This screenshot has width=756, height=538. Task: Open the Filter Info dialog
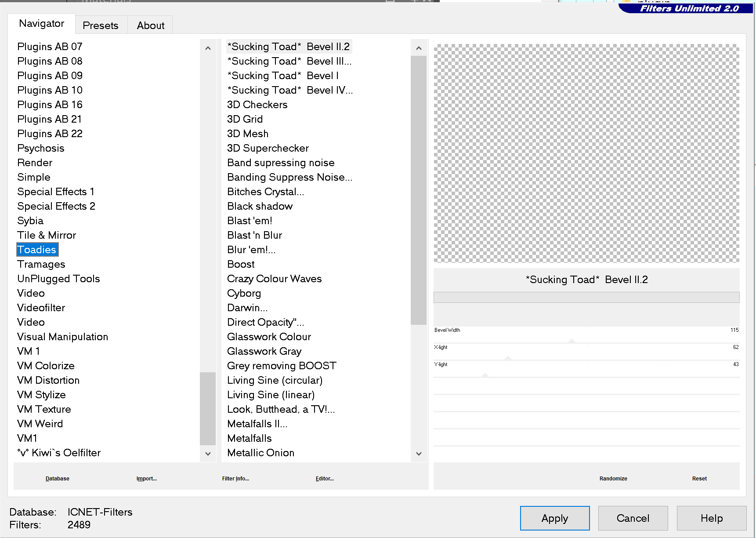[x=235, y=479]
